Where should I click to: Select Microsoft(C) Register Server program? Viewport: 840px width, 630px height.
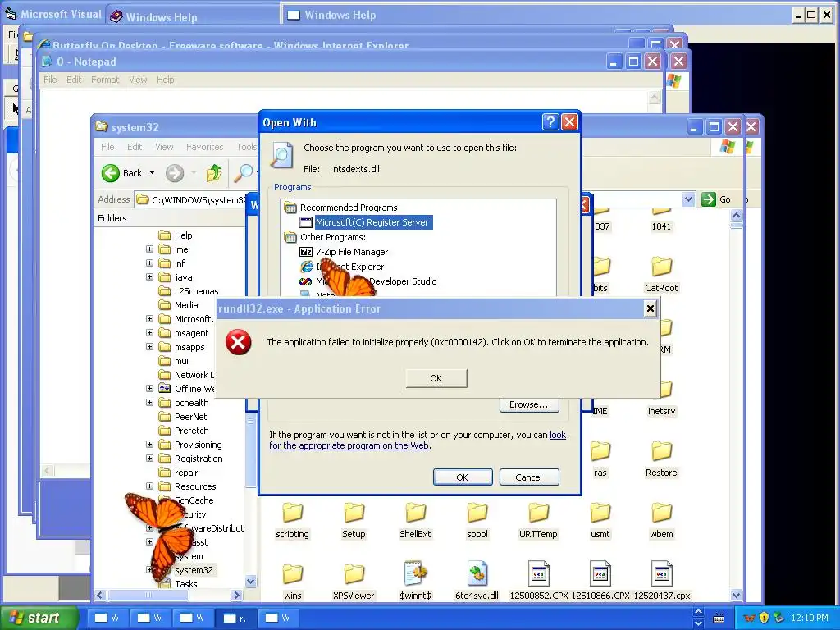tap(372, 222)
